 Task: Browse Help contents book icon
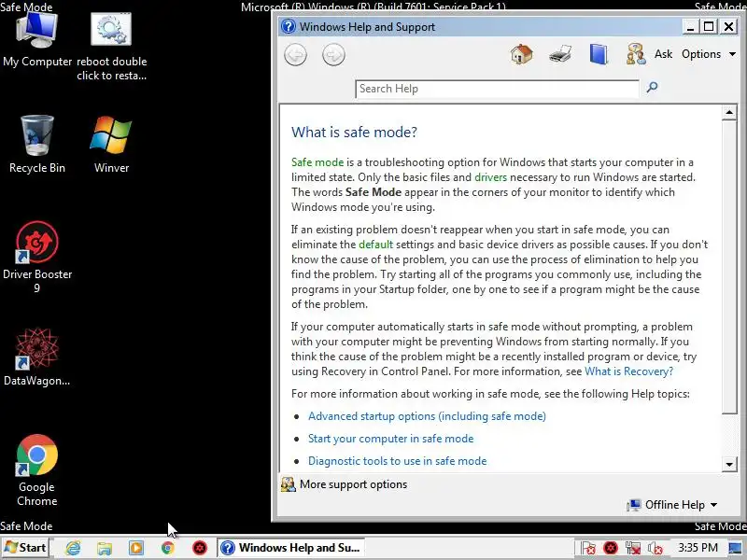(599, 54)
